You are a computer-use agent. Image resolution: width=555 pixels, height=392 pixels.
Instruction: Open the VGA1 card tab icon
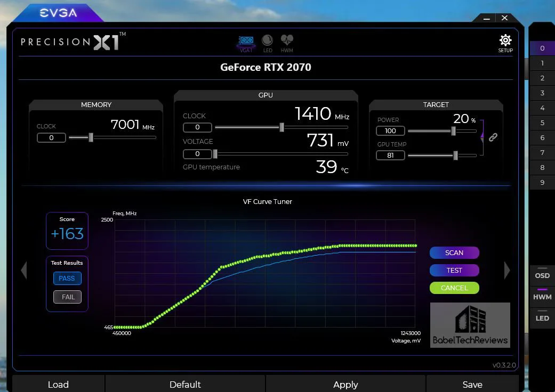[x=246, y=44]
